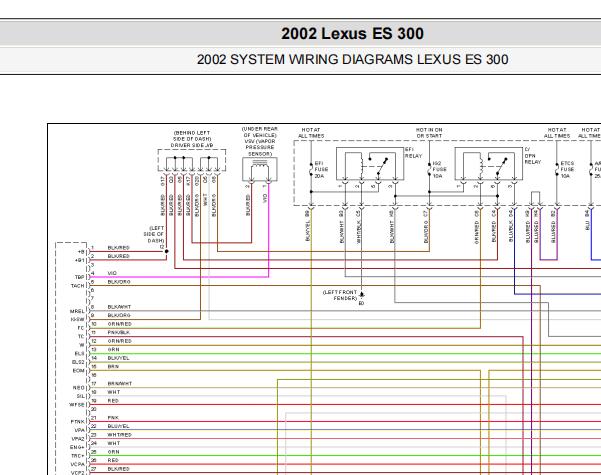Click the '2002 SYSTEM WIRING DIAGRAMS LEXUS ES 300' subtitle

point(352,59)
